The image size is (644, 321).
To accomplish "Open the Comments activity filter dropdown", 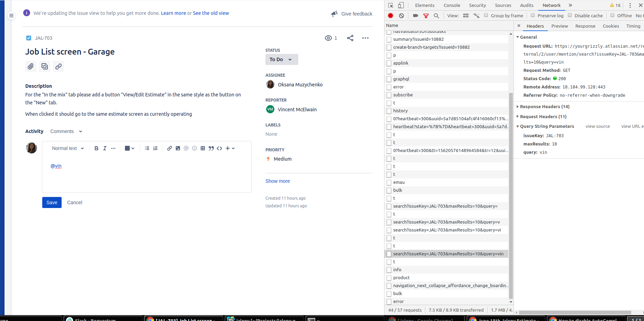I will click(66, 131).
